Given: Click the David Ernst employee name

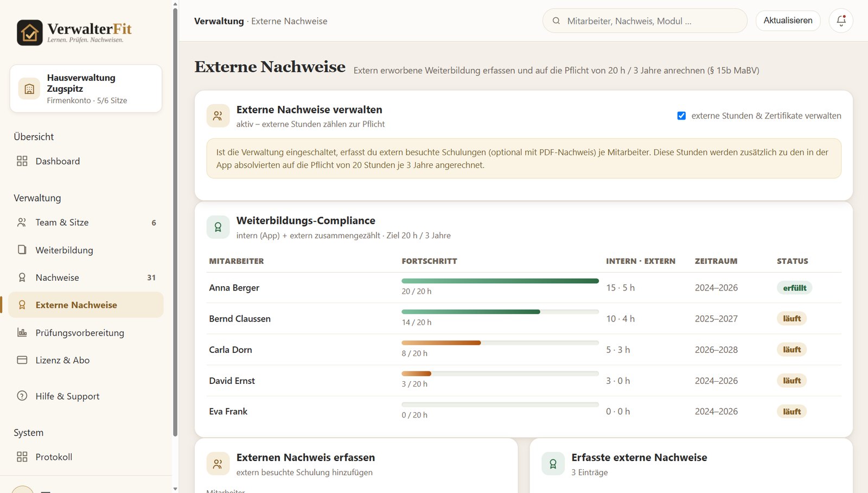Looking at the screenshot, I should [x=232, y=381].
